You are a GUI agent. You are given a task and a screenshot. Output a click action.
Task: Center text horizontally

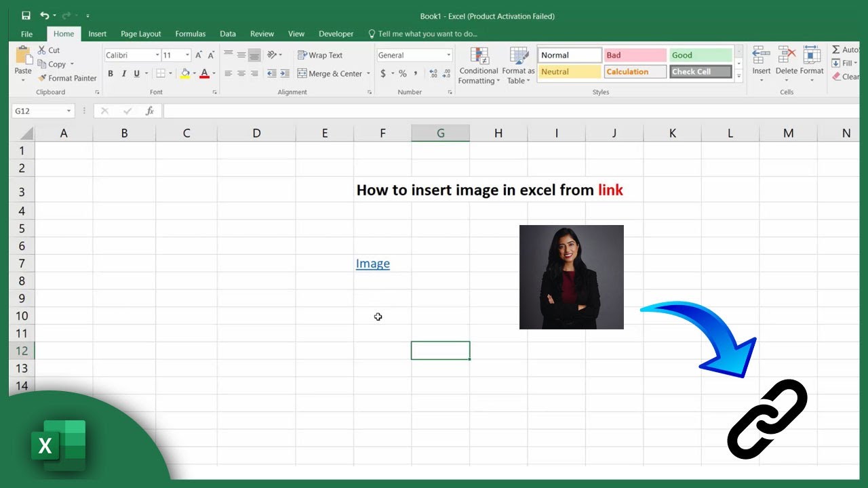pyautogui.click(x=241, y=73)
